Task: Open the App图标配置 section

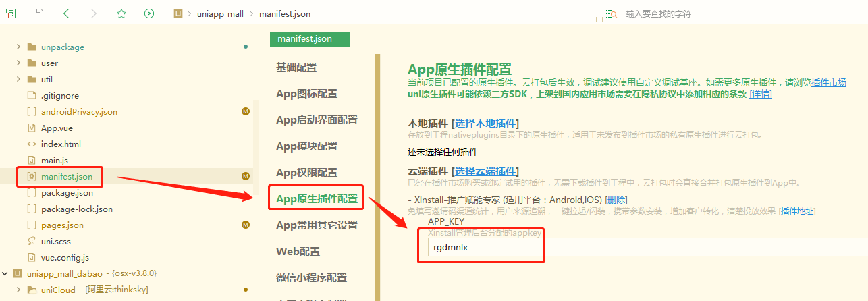Action: (x=307, y=94)
